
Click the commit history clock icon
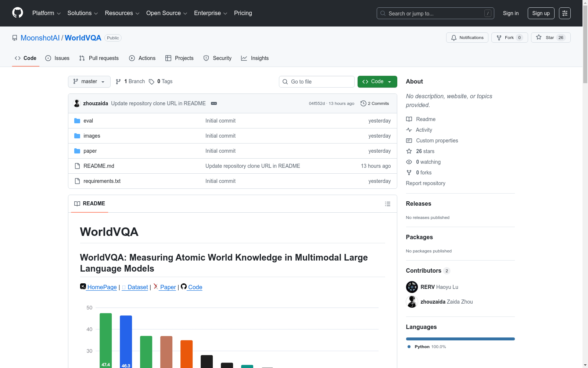(363, 103)
